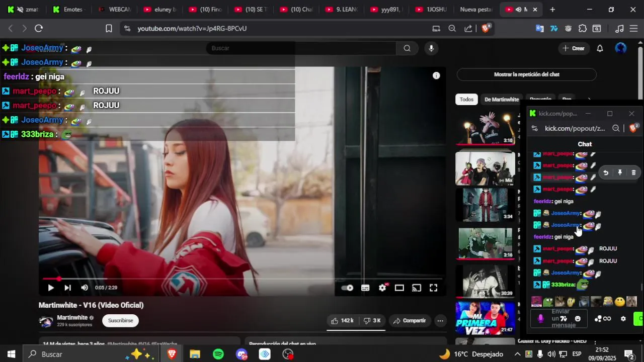Click Kick message box Enviar un mensaje

click(560, 318)
